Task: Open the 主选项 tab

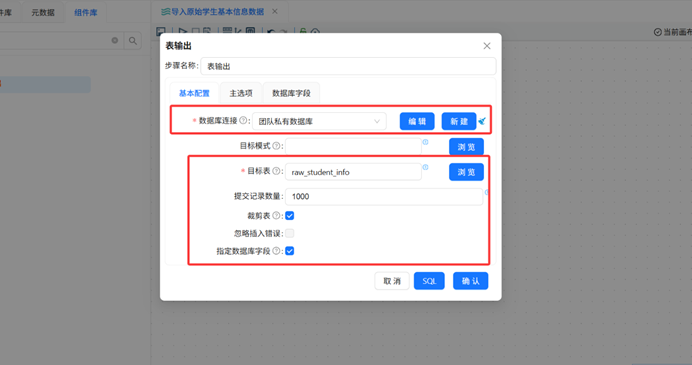Action: pyautogui.click(x=241, y=93)
